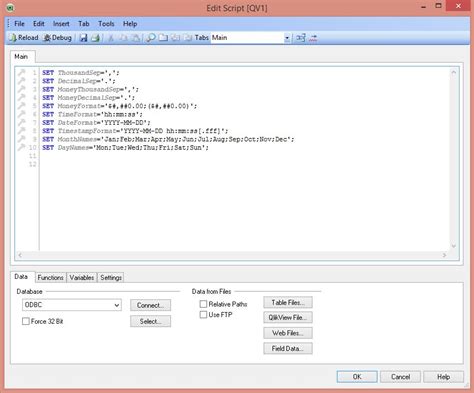Close the Edit Script window
Image resolution: width=474 pixels, height=393 pixels.
458,6
